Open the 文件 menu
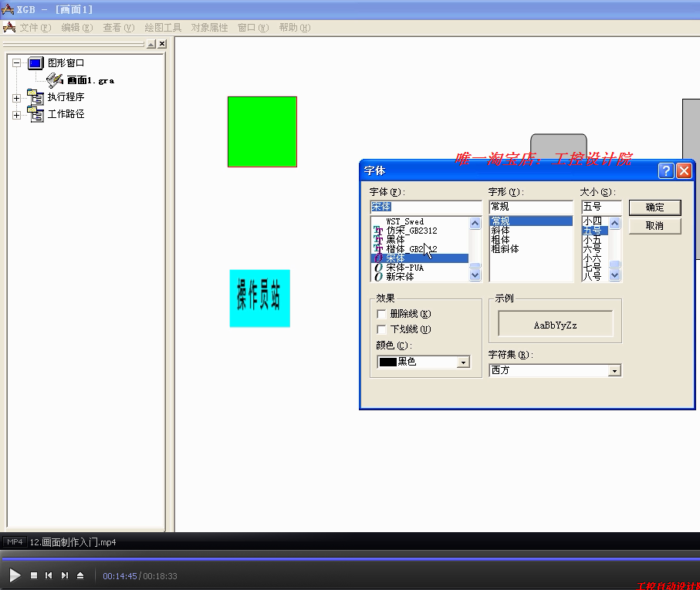The image size is (700, 590). coord(36,28)
